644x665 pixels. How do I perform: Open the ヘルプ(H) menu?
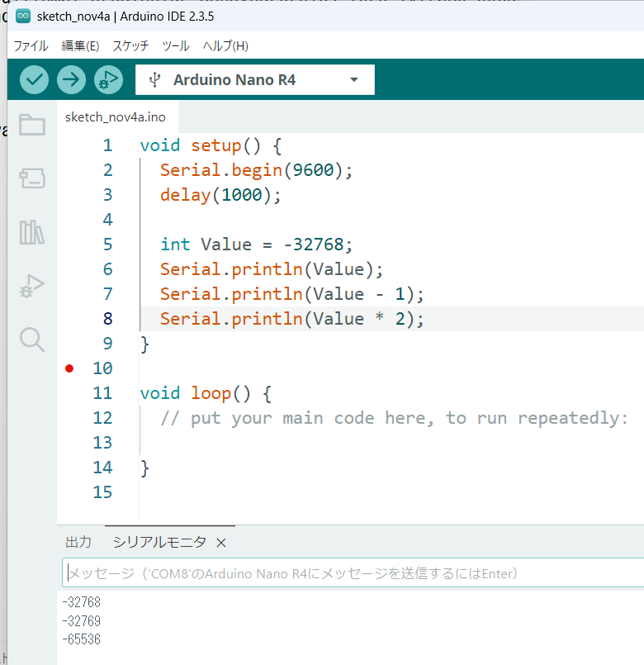pyautogui.click(x=225, y=46)
